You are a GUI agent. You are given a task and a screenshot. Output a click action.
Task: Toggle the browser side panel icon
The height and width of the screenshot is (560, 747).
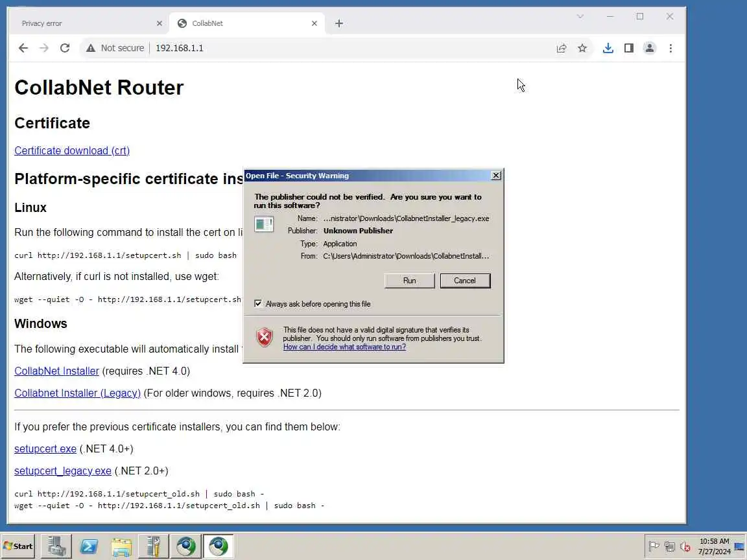click(629, 48)
